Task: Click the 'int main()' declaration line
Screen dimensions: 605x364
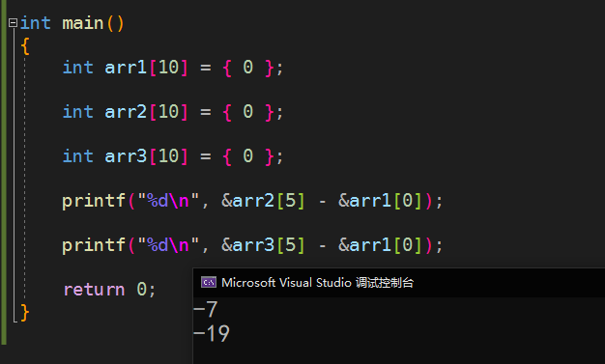Action: point(72,23)
